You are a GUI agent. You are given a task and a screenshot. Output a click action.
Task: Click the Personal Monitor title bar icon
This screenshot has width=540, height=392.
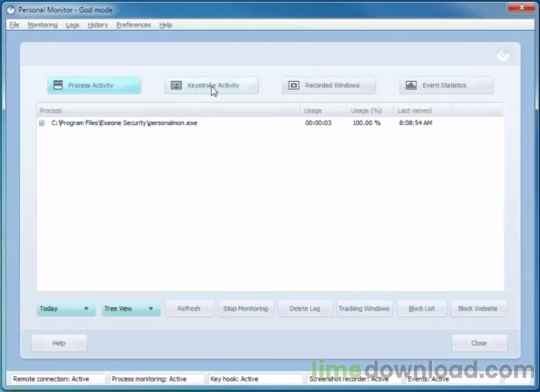tap(11, 8)
